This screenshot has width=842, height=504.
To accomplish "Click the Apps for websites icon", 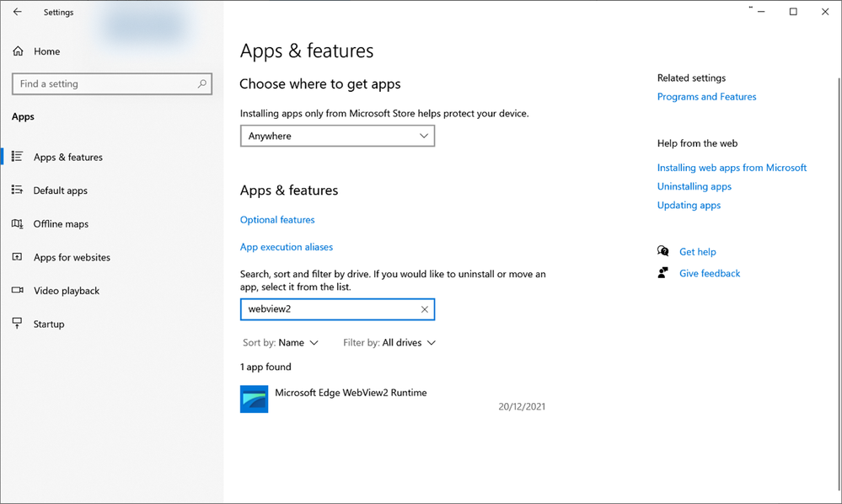I will 17,256.
